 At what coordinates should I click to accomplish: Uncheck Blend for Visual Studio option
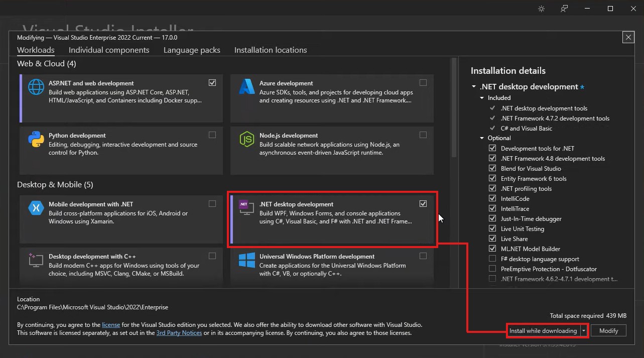pos(492,168)
